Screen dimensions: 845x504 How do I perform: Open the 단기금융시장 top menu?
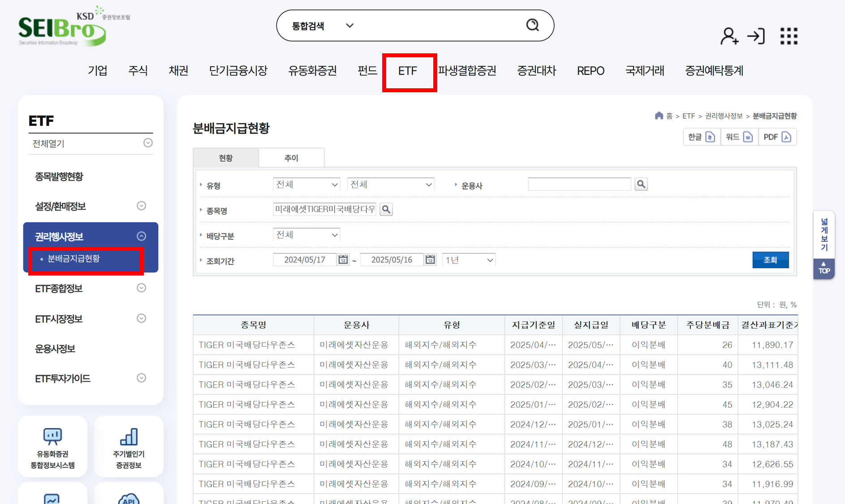click(x=238, y=71)
